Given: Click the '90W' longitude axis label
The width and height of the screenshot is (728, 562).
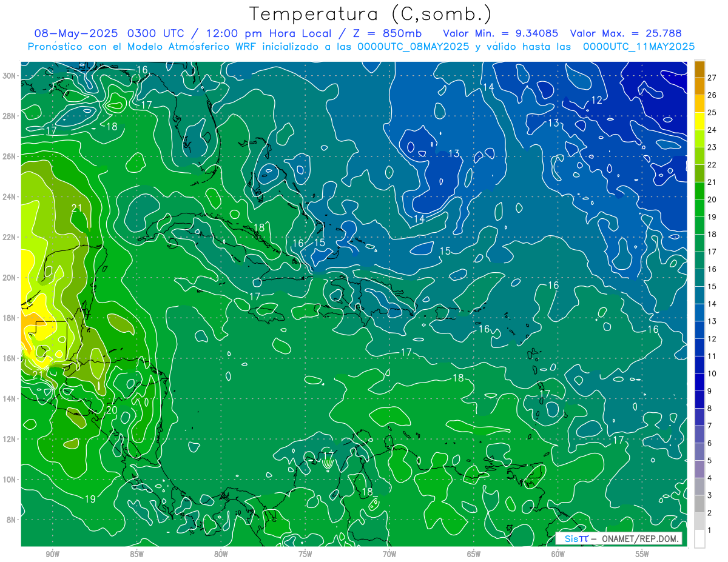Looking at the screenshot, I should click(x=52, y=554).
